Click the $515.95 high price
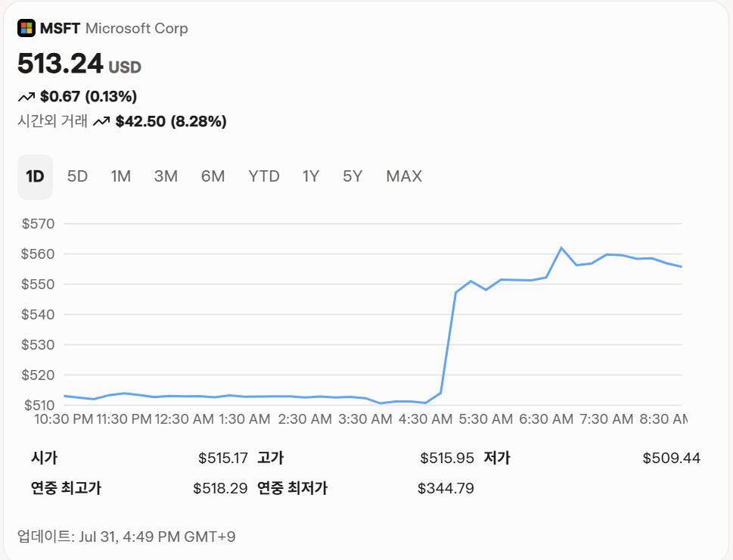The height and width of the screenshot is (560, 733). (x=447, y=458)
